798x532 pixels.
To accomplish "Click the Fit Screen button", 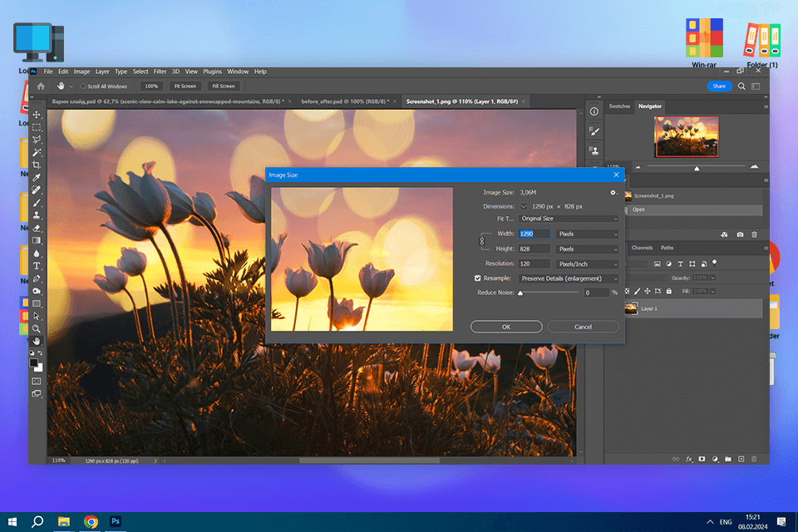I will (185, 86).
